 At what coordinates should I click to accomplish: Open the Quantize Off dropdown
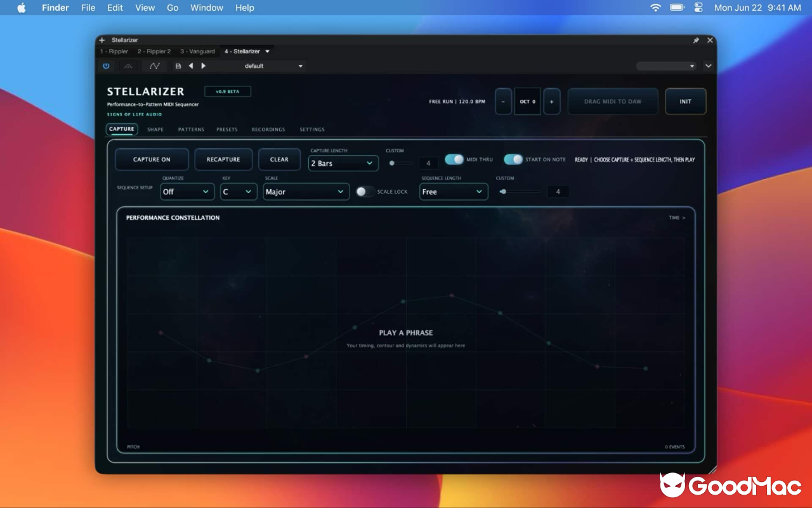pyautogui.click(x=187, y=192)
